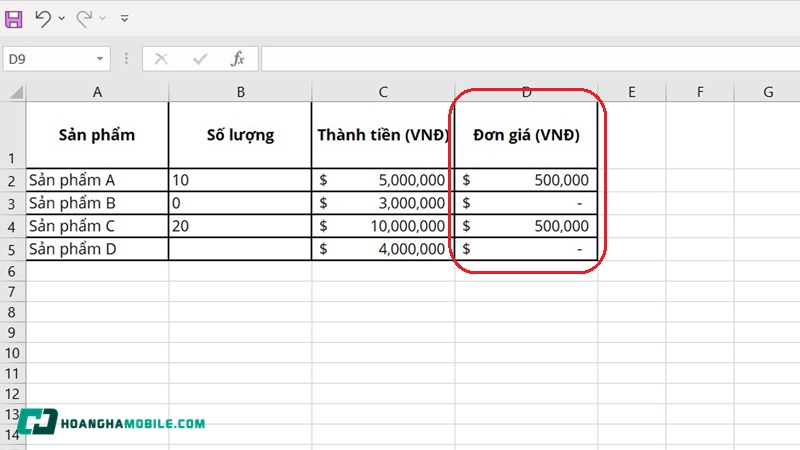Click cell 'Sản phẩm A'
This screenshot has width=800, height=450.
pos(97,180)
